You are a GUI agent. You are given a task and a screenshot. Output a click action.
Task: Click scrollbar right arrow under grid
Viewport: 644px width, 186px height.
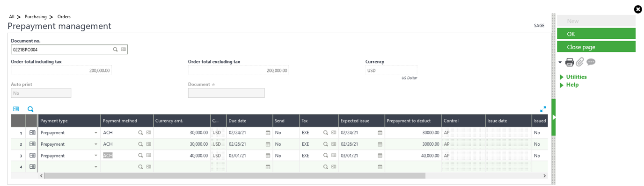tap(544, 176)
